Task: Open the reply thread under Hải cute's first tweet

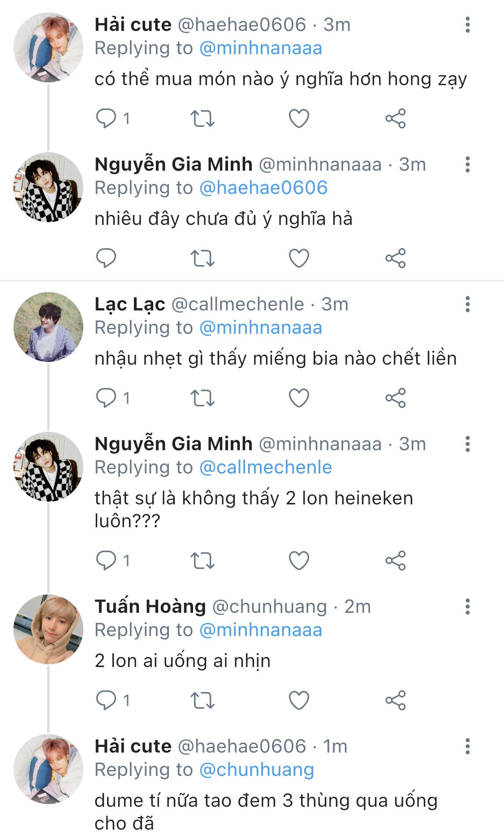Action: click(x=107, y=119)
